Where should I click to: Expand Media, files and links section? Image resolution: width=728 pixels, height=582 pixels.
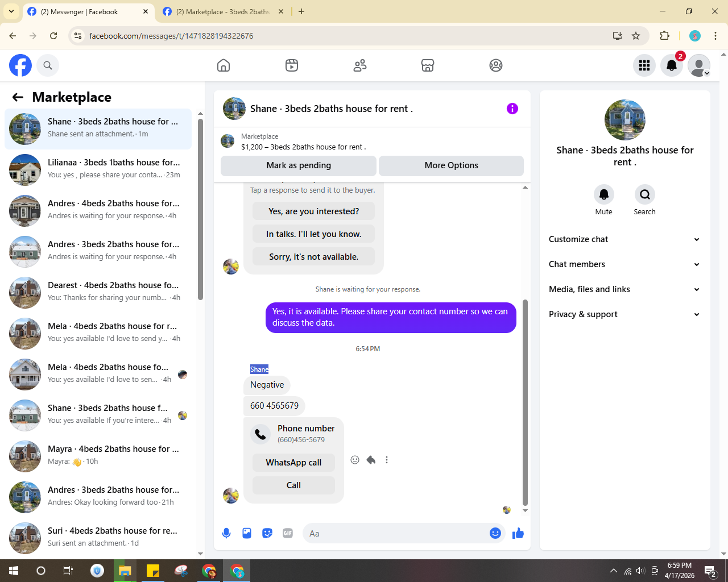pyautogui.click(x=624, y=289)
